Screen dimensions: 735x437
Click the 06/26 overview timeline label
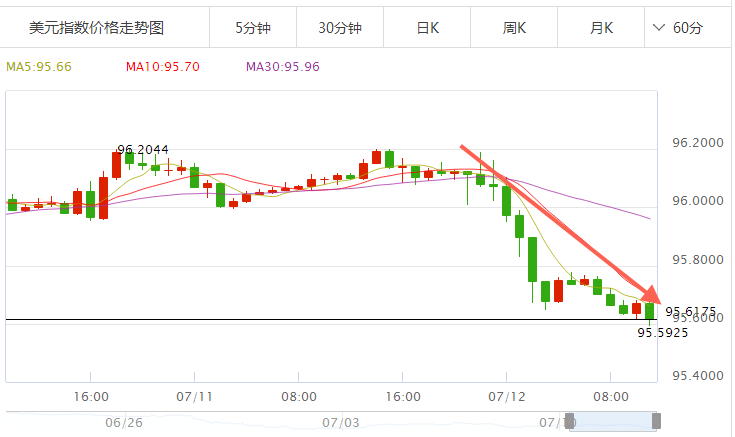pos(124,422)
